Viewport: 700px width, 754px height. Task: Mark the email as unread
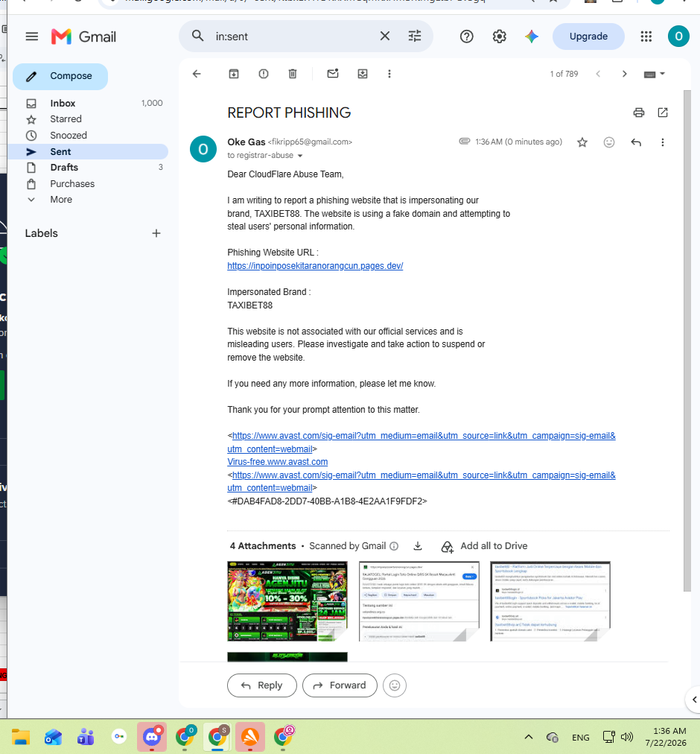[333, 74]
